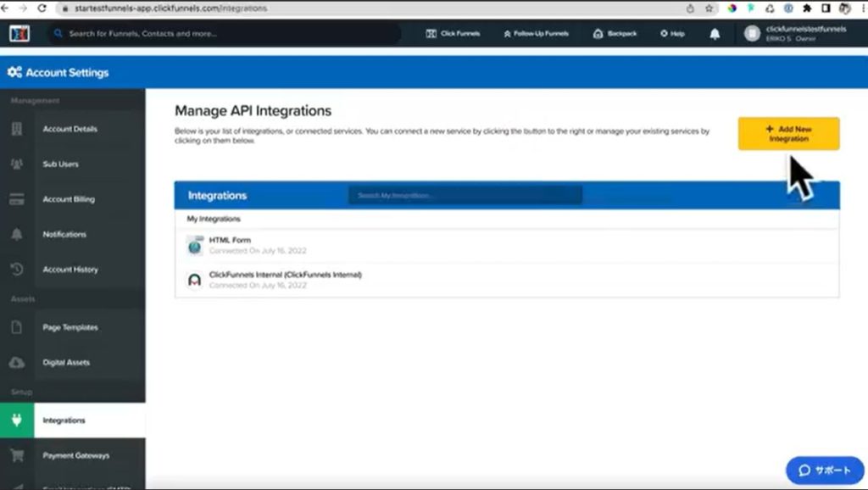Expand the Help menu
This screenshot has height=490, width=868.
(672, 34)
